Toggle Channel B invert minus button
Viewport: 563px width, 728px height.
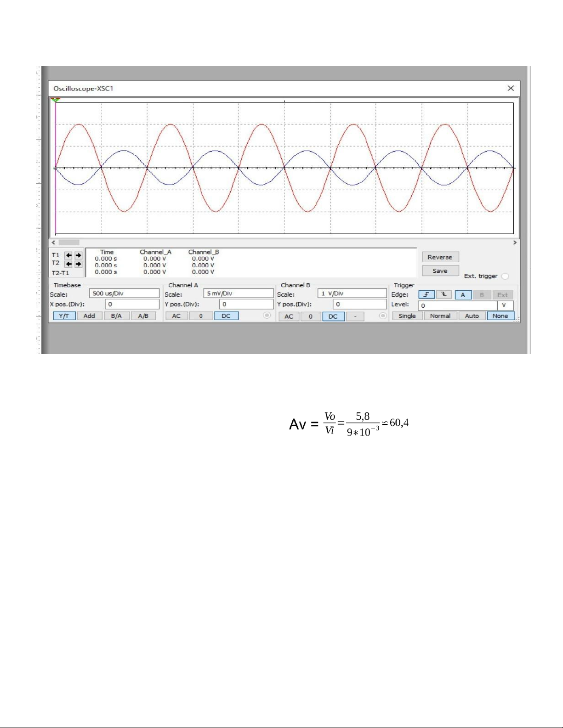[x=355, y=316]
